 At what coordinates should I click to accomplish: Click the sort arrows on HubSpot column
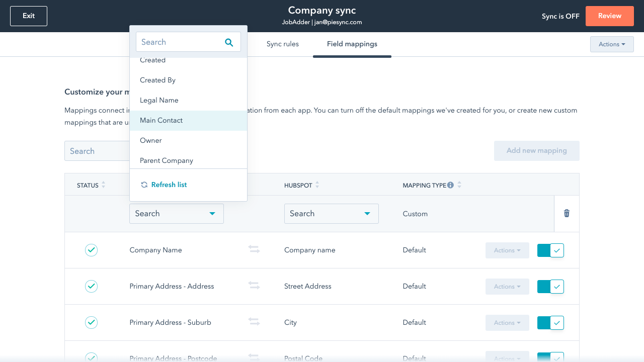pos(317,185)
